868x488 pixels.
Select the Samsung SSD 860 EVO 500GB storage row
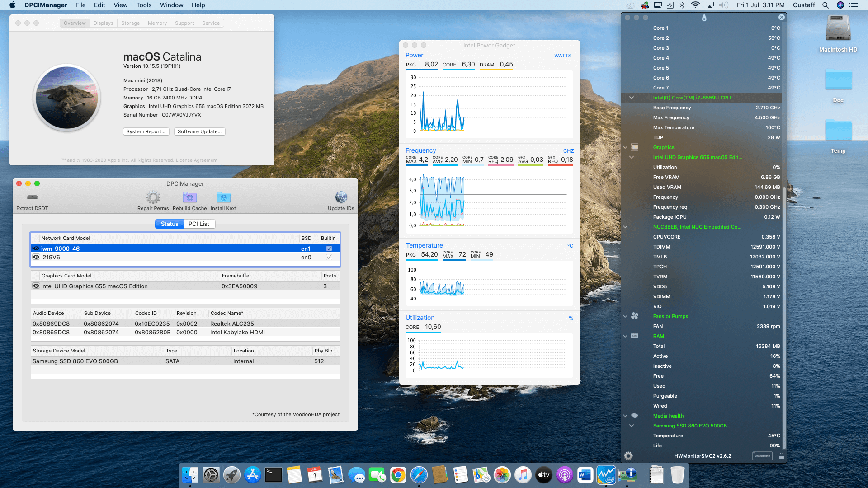click(185, 361)
